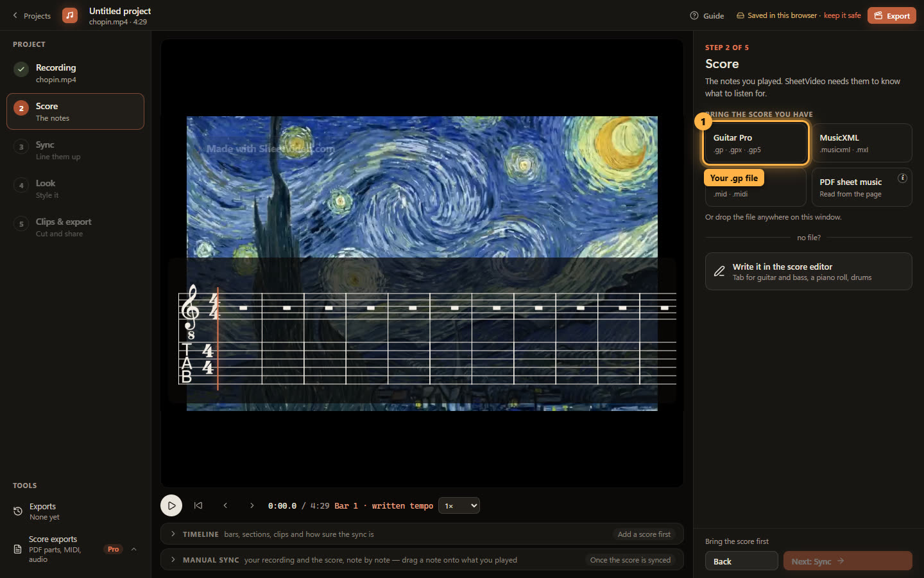
Task: Choose the .mid .midi file option
Action: (755, 188)
